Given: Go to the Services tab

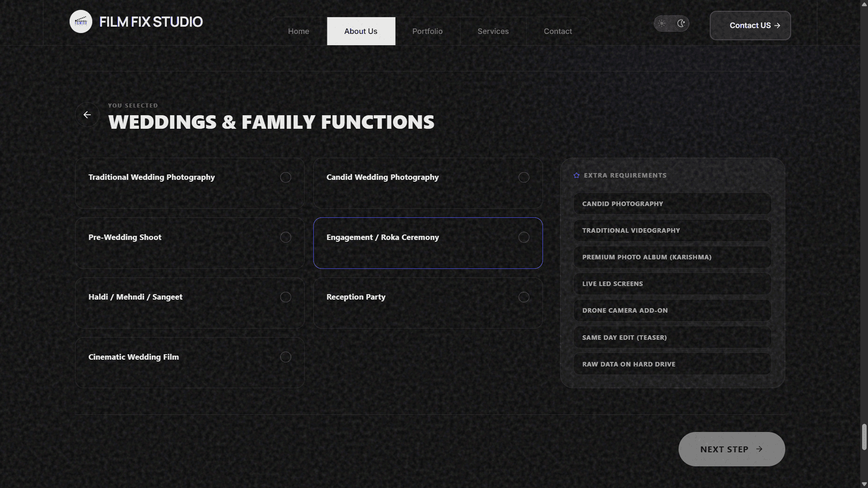Looking at the screenshot, I should 493,31.
